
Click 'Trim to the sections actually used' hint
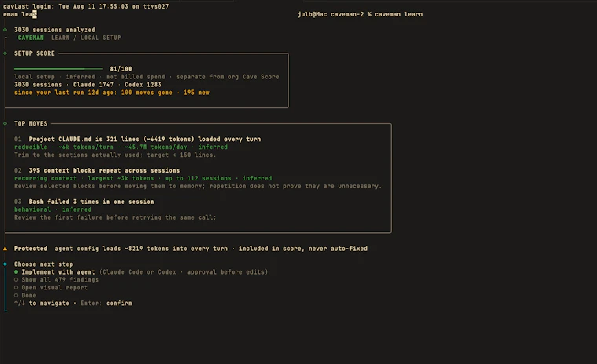tap(115, 155)
